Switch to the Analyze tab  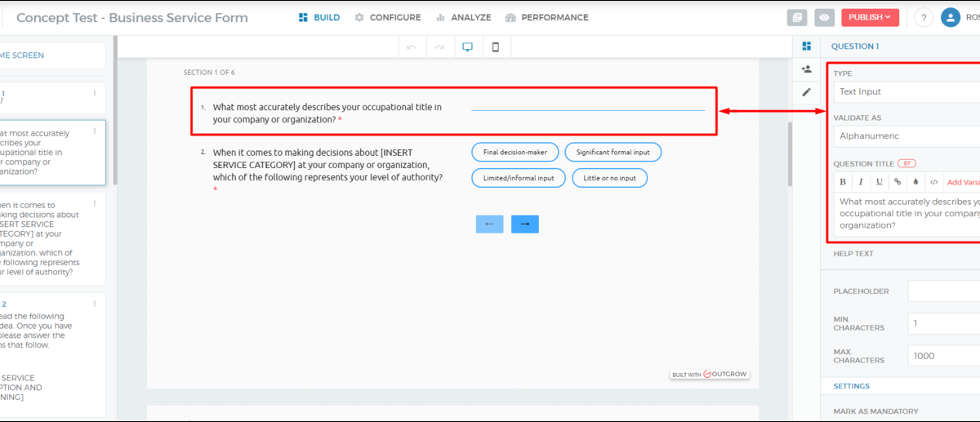point(464,17)
